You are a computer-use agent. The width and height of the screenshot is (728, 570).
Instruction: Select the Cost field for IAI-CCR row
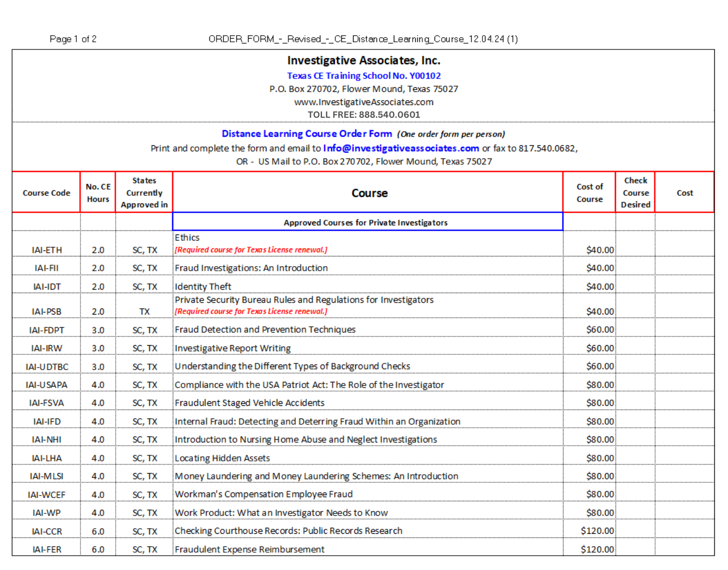click(685, 529)
